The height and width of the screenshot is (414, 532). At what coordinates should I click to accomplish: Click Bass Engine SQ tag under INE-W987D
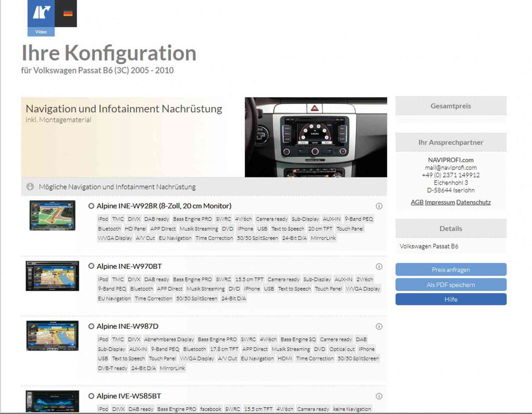click(x=298, y=339)
